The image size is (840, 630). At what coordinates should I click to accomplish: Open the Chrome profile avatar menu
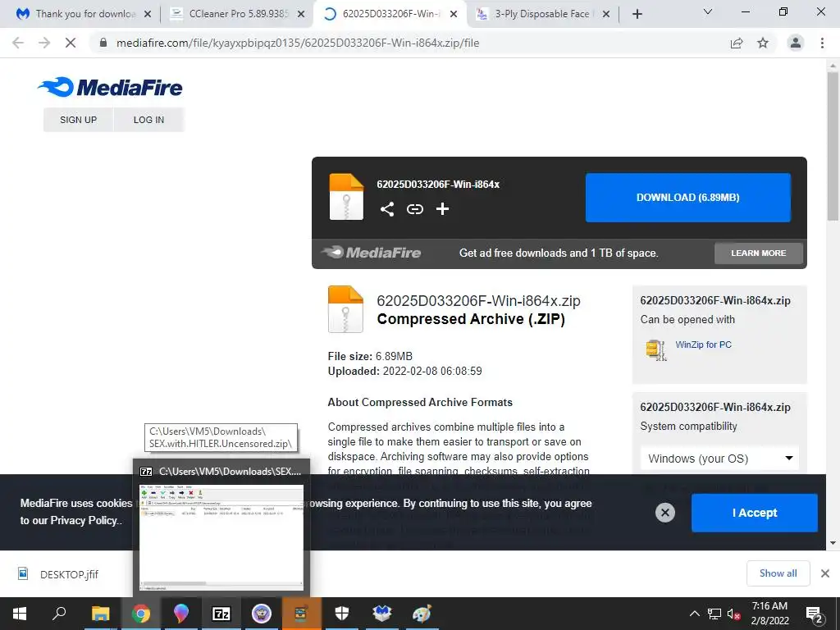(796, 43)
